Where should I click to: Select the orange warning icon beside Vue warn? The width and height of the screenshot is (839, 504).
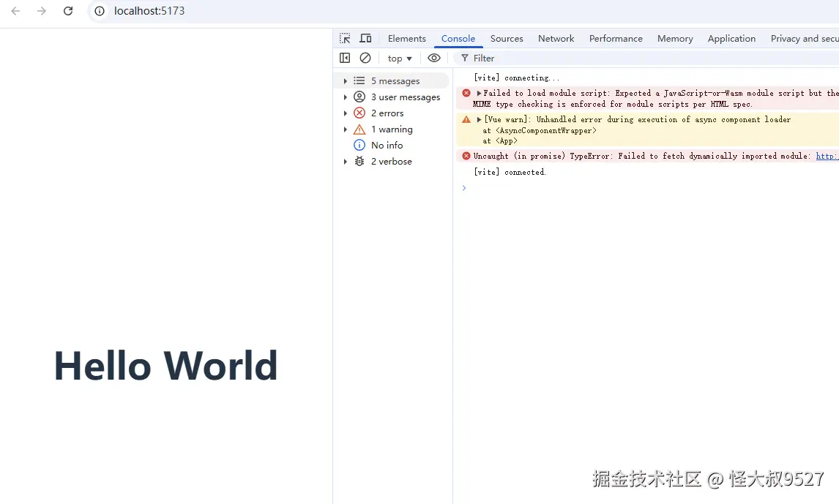(x=466, y=119)
